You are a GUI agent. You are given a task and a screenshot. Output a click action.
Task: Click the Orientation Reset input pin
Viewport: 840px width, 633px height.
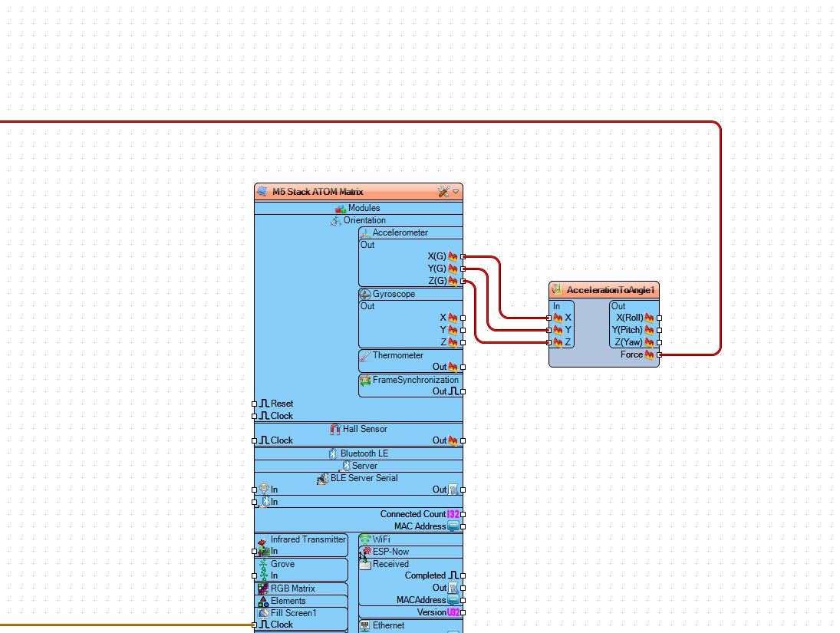pyautogui.click(x=255, y=404)
